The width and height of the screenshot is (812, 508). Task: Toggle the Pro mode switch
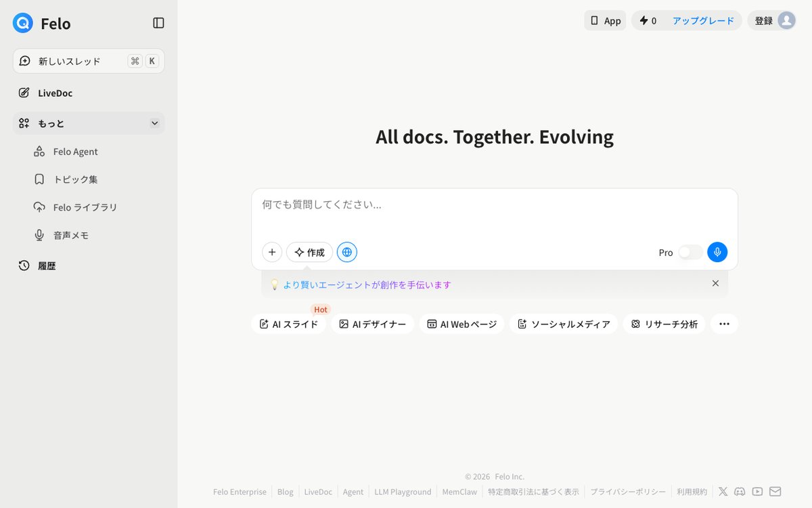pyautogui.click(x=690, y=252)
